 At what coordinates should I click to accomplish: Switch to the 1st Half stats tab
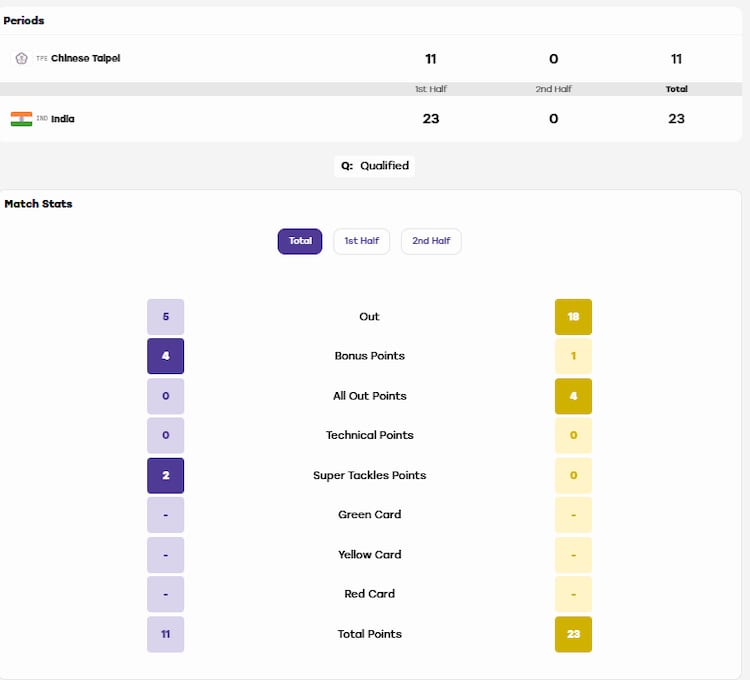click(x=362, y=241)
